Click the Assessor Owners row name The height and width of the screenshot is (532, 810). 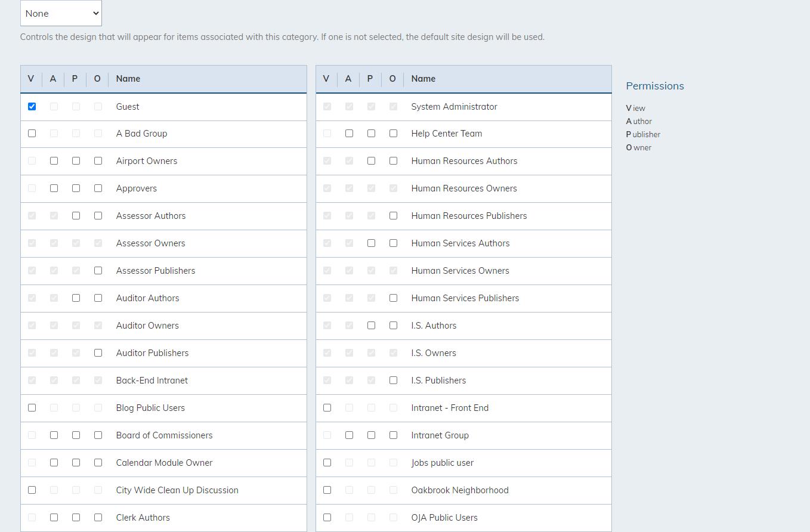pyautogui.click(x=150, y=243)
